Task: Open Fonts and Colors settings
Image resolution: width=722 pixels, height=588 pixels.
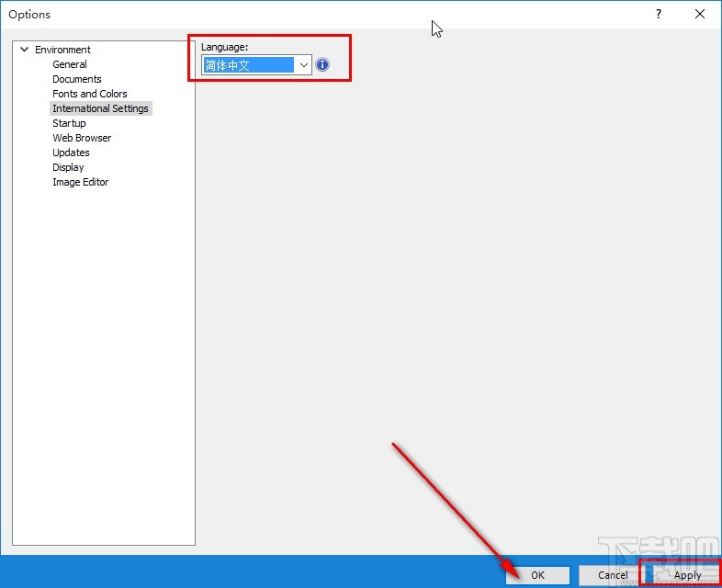Action: pos(90,94)
